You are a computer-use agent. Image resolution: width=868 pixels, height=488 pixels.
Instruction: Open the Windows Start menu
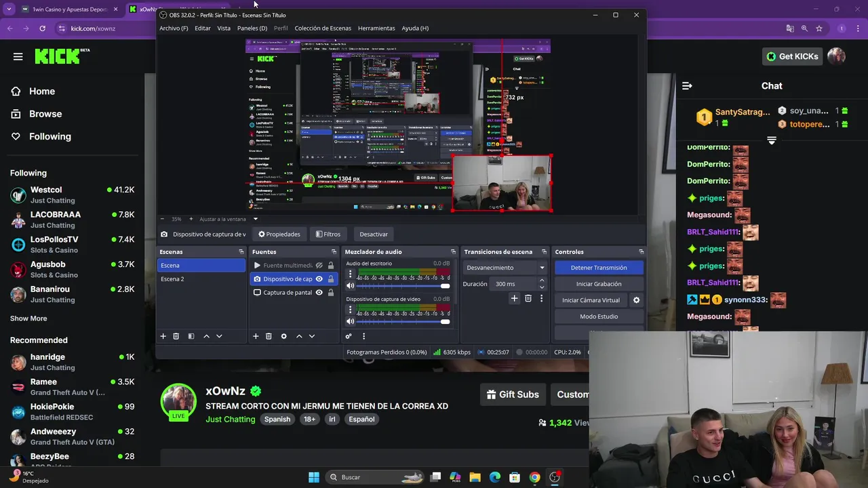click(314, 477)
